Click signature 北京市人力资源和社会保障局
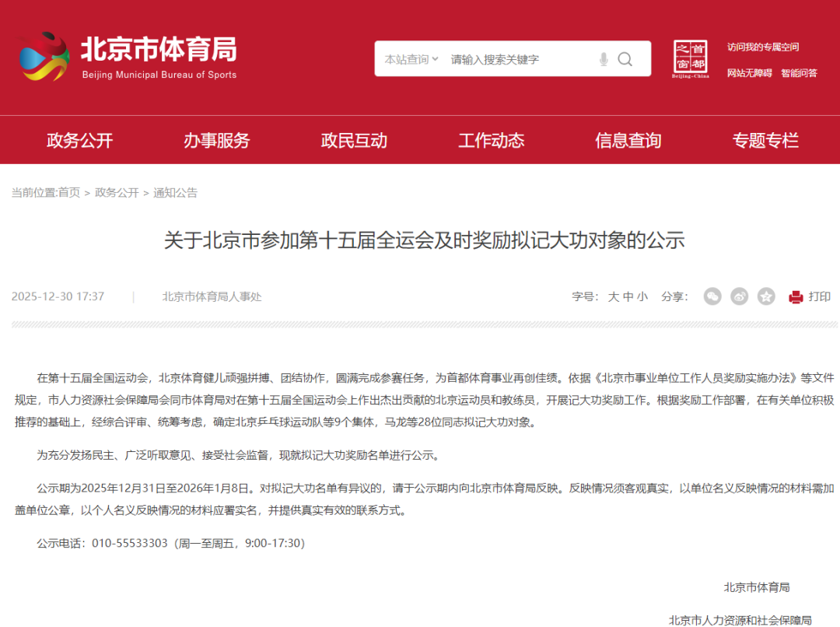 (740, 620)
